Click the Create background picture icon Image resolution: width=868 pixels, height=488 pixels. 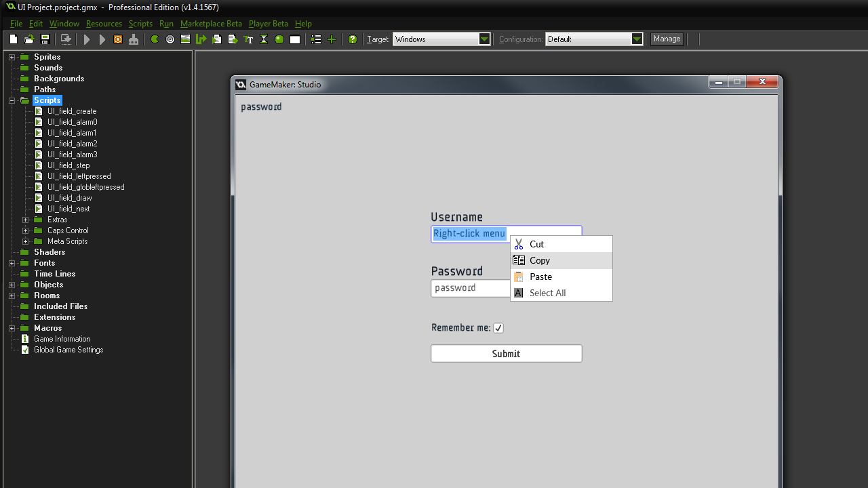tap(185, 39)
